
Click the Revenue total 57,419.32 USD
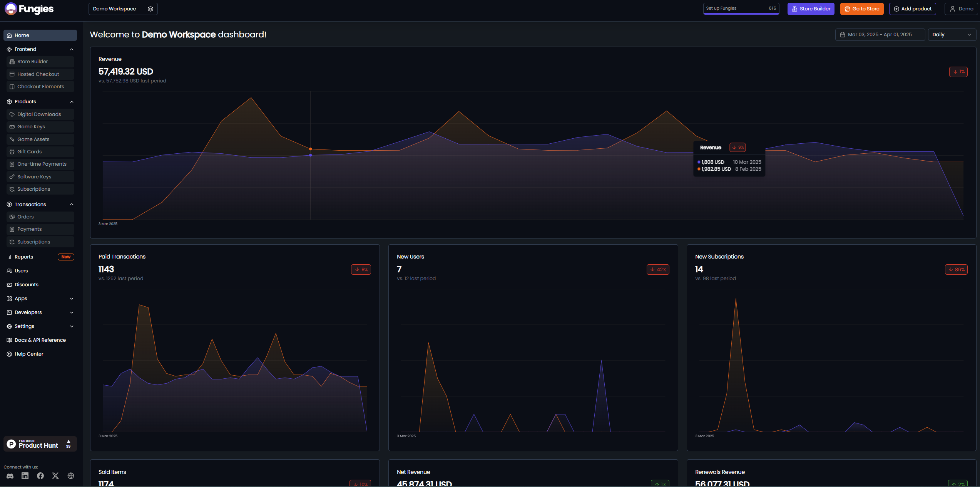coord(126,72)
